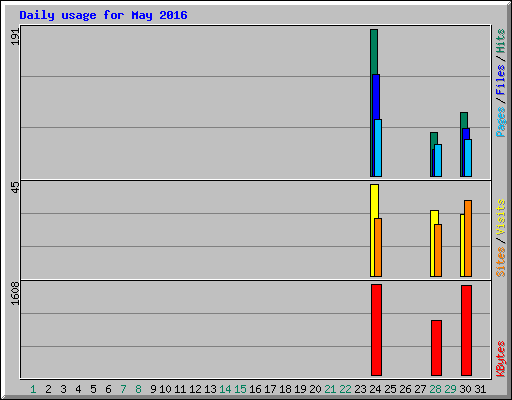The image size is (512, 400).
Task: Click day 16 on the x-axis
Action: (x=255, y=389)
